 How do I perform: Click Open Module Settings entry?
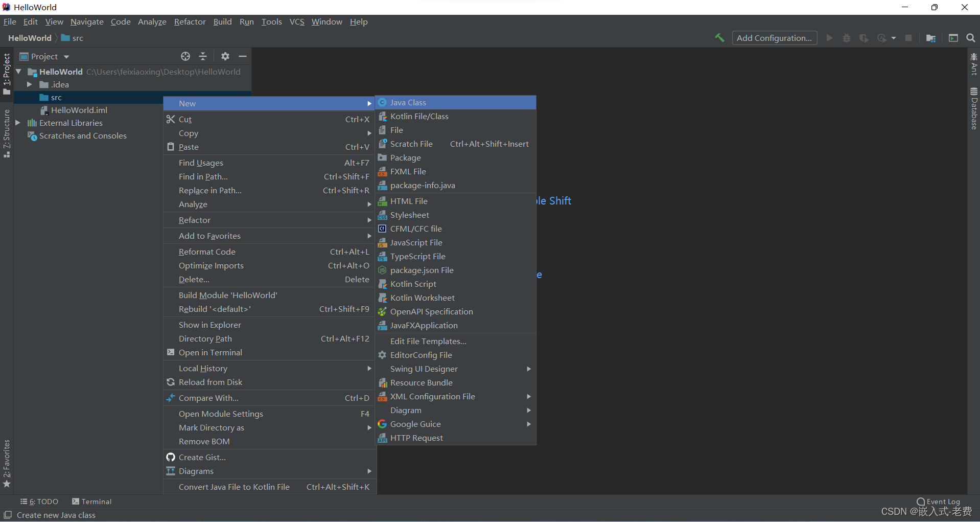click(x=270, y=414)
